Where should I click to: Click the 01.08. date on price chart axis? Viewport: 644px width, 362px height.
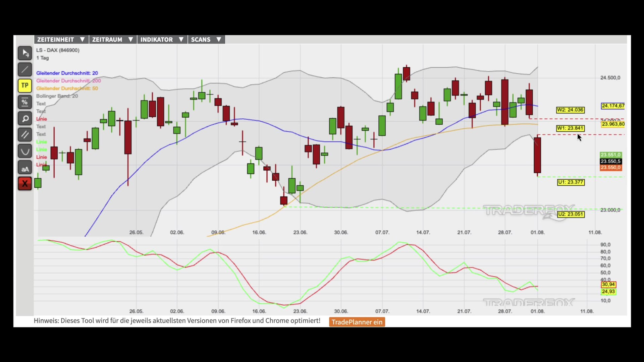pyautogui.click(x=537, y=232)
